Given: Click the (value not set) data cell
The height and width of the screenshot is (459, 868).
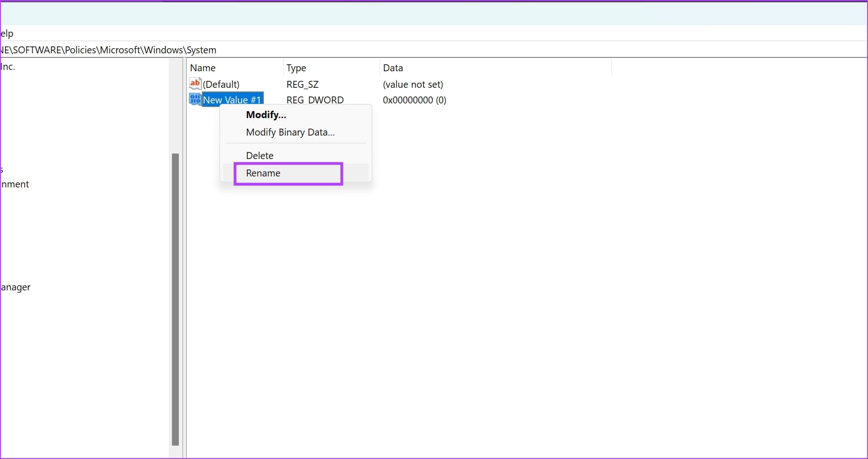Looking at the screenshot, I should (413, 85).
